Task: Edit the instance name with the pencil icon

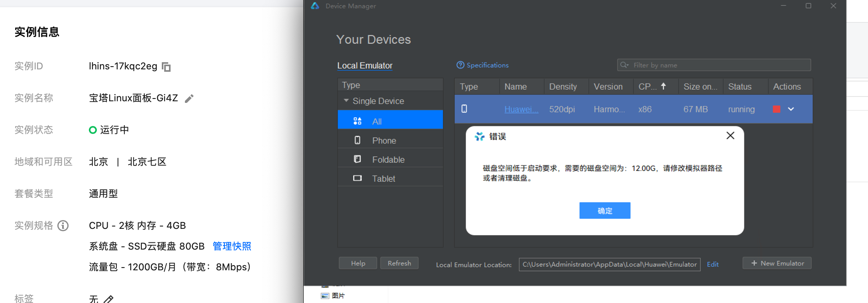Action: point(189,98)
